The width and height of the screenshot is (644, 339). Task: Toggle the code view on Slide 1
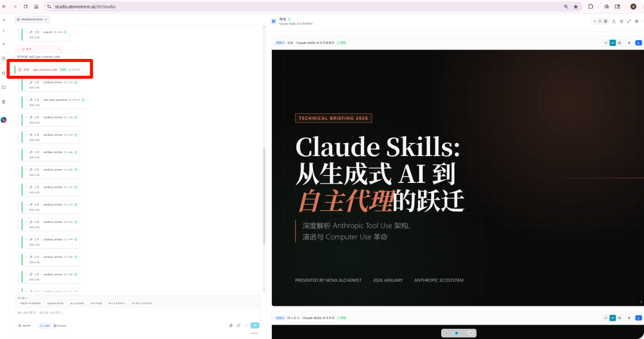(x=606, y=43)
